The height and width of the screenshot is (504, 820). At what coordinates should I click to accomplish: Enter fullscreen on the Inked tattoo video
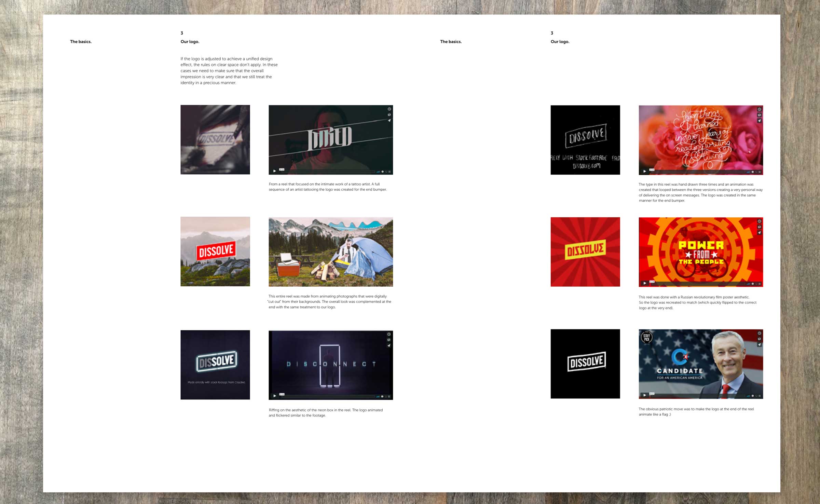tap(389, 172)
